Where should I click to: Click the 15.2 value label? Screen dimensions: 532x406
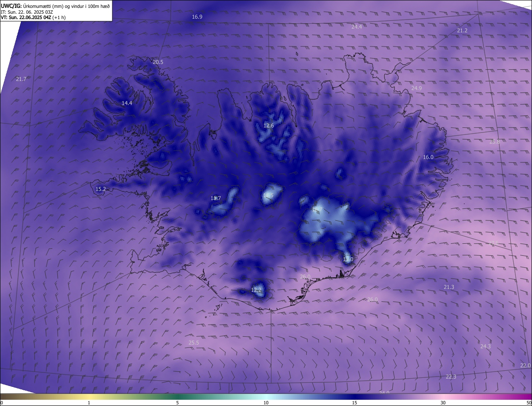(101, 189)
